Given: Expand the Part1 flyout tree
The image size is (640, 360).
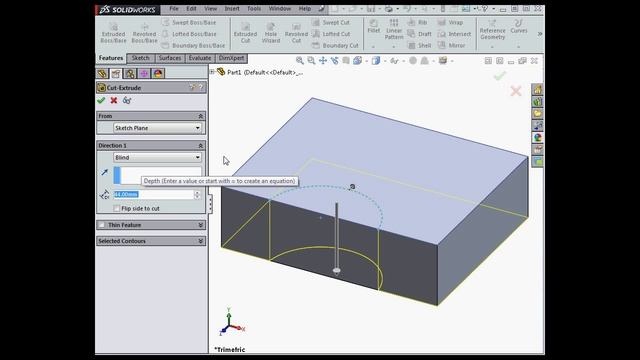Looking at the screenshot, I should click(x=212, y=72).
